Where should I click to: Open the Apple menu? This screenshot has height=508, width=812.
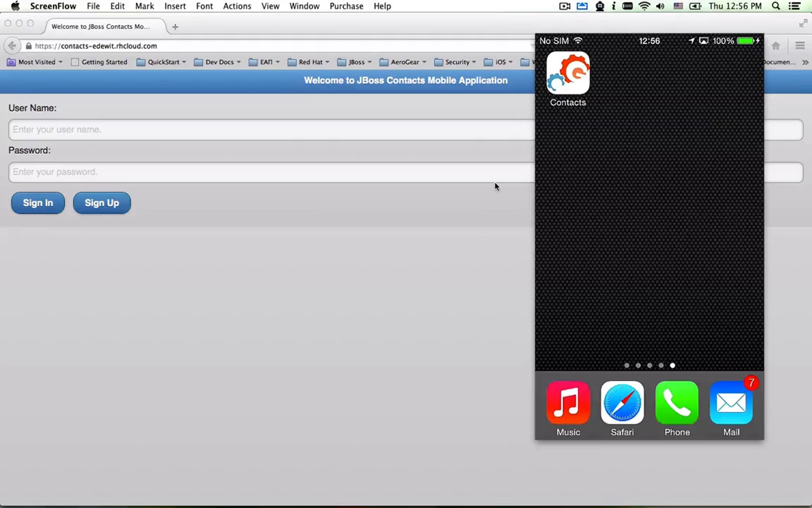click(15, 6)
